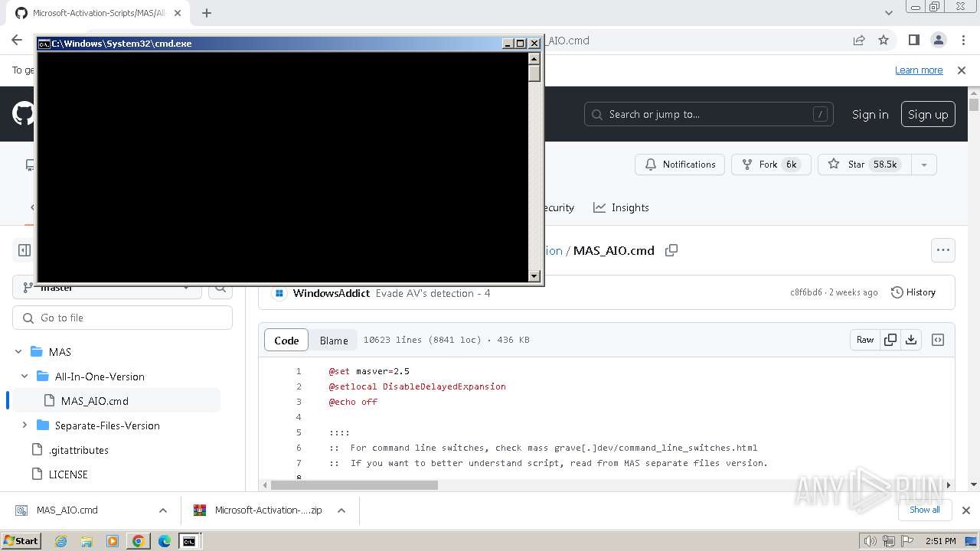Open the Windows Start menu
Image resolution: width=980 pixels, height=551 pixels.
point(21,540)
